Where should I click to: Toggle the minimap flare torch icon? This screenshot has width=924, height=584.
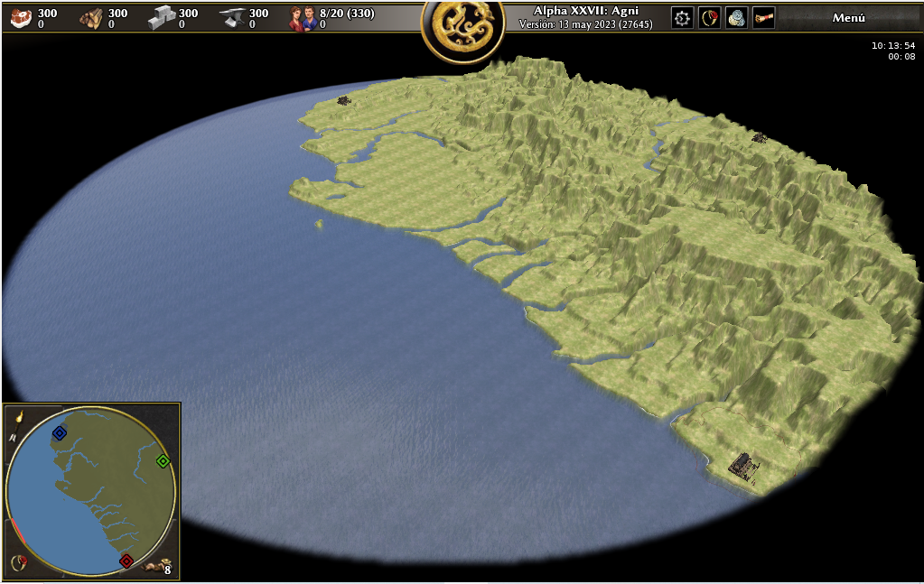[x=18, y=417]
